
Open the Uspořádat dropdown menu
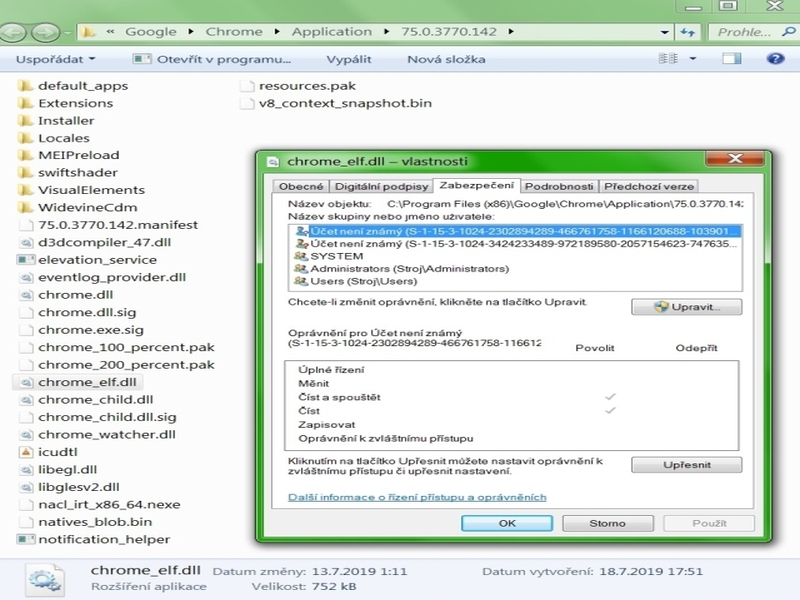(56, 59)
